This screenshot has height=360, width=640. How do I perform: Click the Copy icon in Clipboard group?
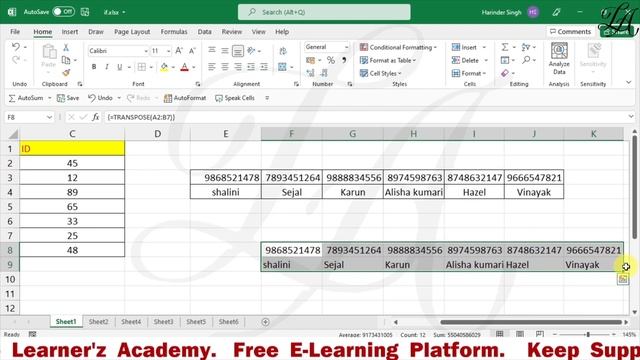(66, 60)
